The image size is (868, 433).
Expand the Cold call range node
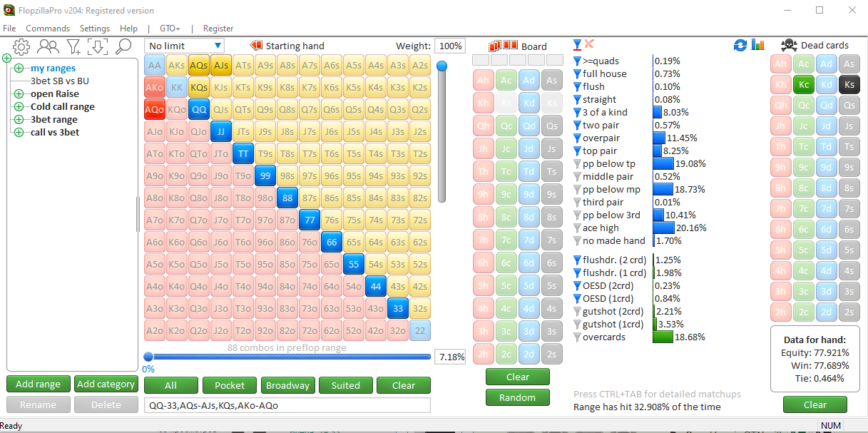coord(19,107)
